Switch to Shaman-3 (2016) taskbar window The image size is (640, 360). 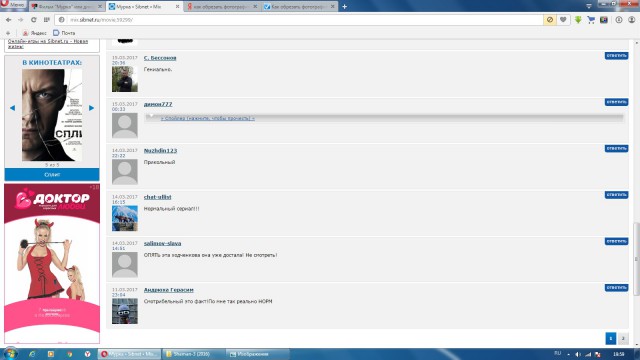coord(193,354)
